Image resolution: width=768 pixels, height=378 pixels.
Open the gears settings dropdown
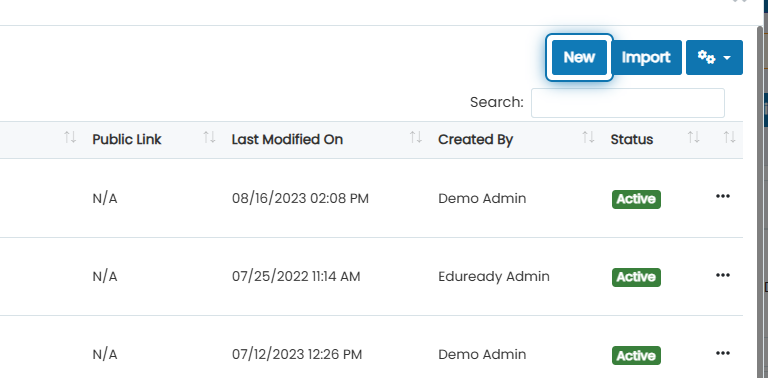click(714, 57)
